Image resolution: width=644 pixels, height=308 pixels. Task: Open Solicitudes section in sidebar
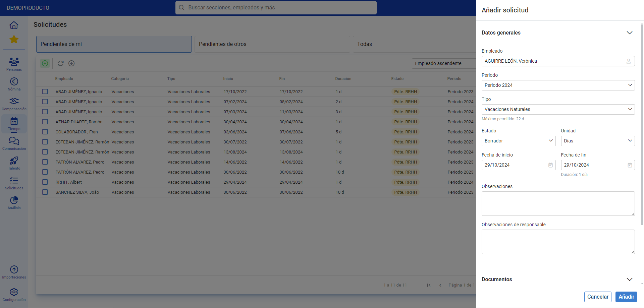tap(14, 183)
